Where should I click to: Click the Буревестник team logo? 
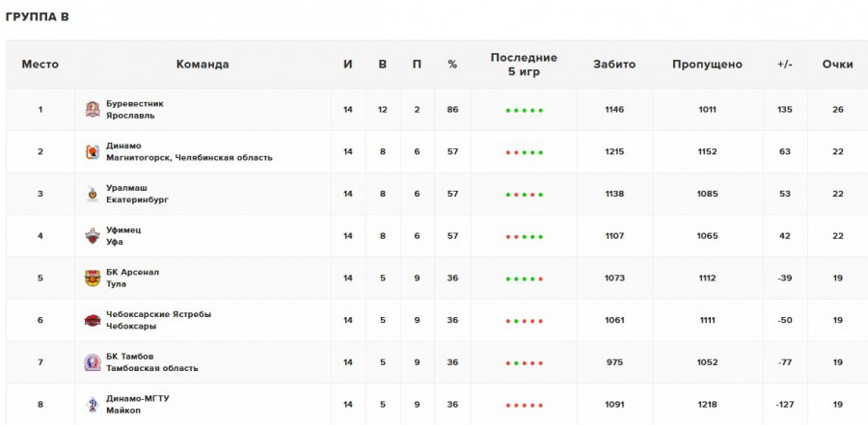click(x=93, y=110)
